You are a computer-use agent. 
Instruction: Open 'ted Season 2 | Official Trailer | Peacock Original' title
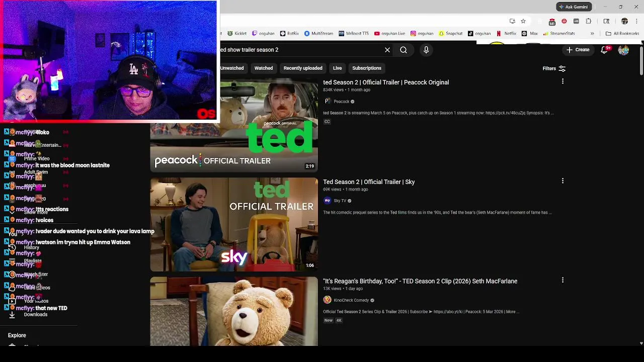[386, 82]
